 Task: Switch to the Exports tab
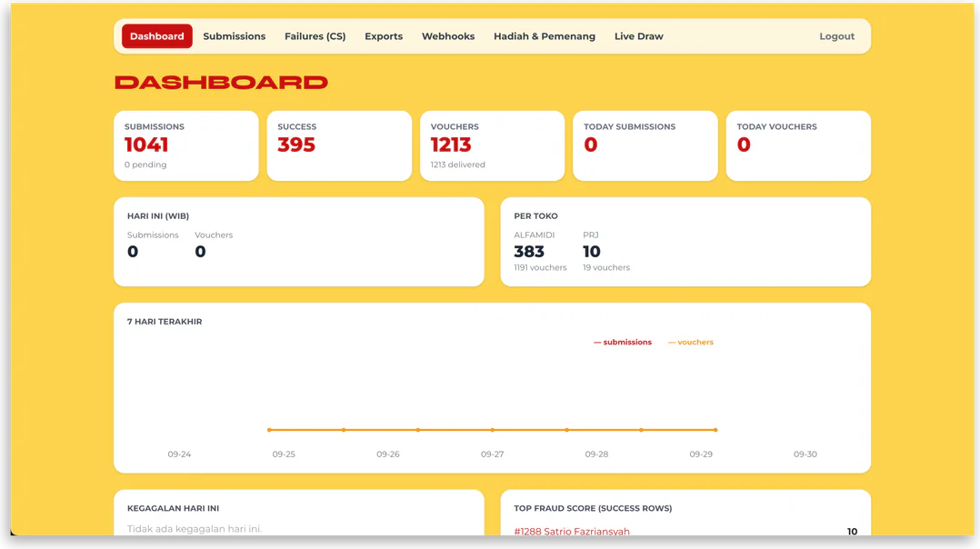pos(384,36)
